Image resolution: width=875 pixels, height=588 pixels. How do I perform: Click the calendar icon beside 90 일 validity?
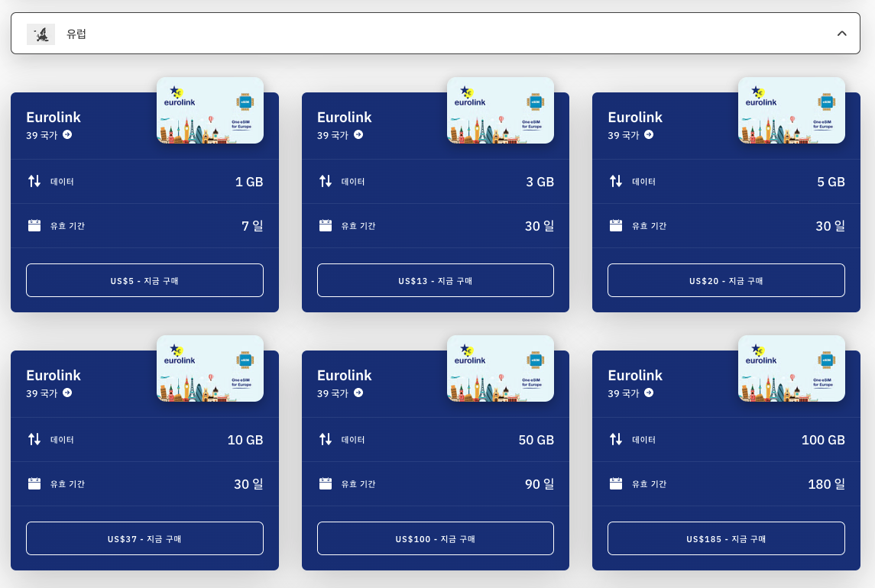(326, 483)
